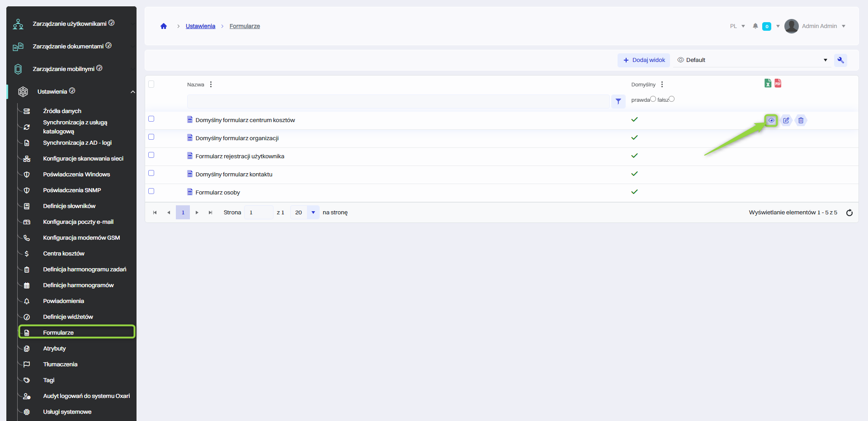868x421 pixels.
Task: Delete the cost center default form
Action: coord(801,120)
